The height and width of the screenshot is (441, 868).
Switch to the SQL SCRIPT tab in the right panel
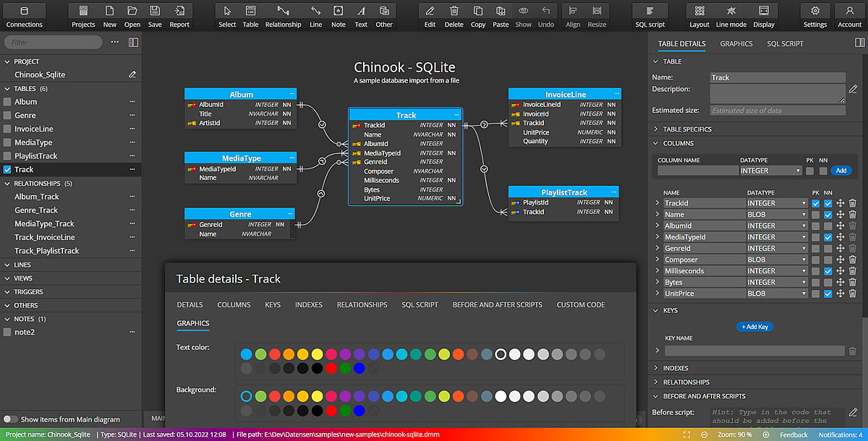click(785, 43)
